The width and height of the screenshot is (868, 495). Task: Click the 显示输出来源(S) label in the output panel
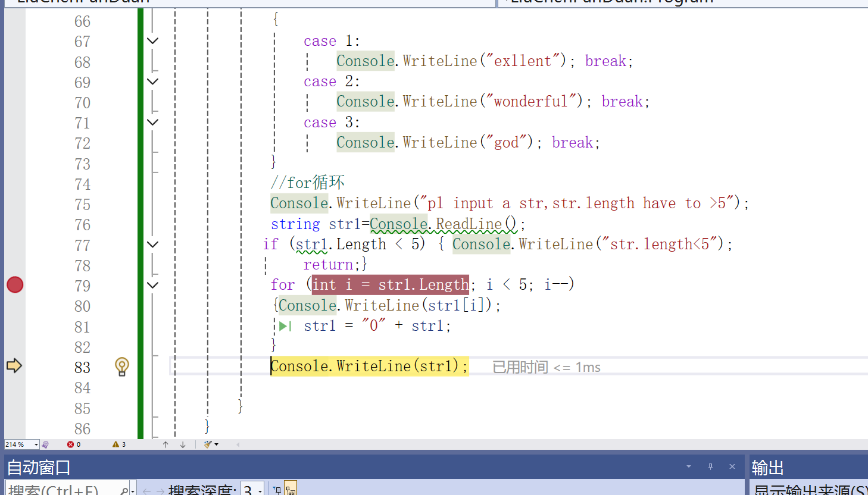pyautogui.click(x=810, y=490)
